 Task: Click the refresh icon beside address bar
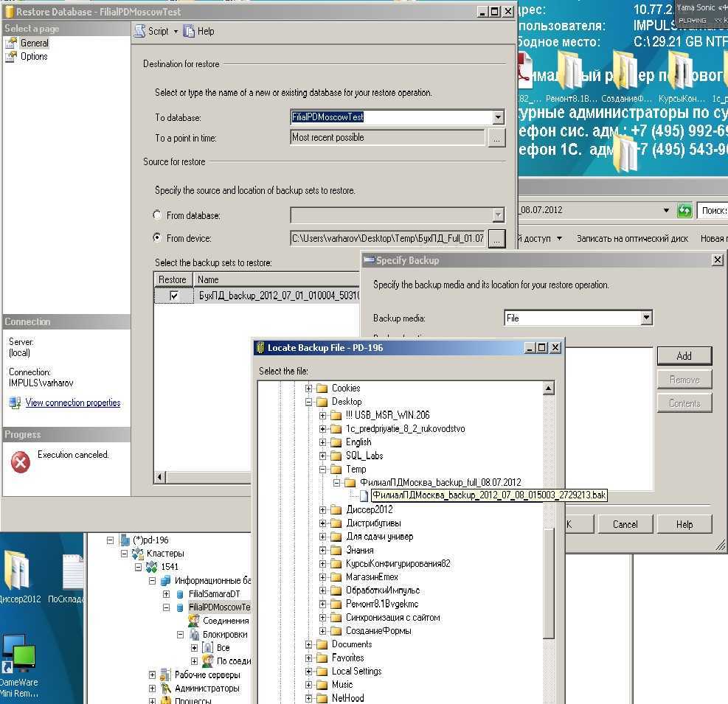click(x=684, y=210)
